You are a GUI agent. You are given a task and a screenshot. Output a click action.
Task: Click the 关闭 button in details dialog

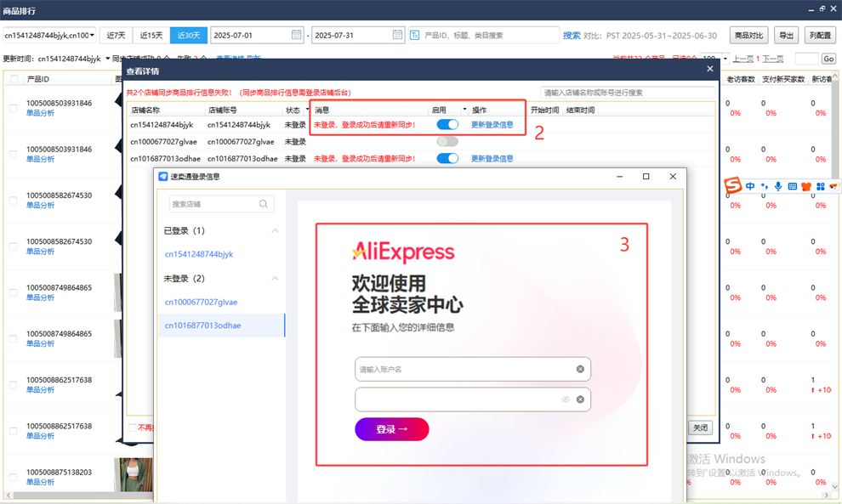pyautogui.click(x=700, y=428)
